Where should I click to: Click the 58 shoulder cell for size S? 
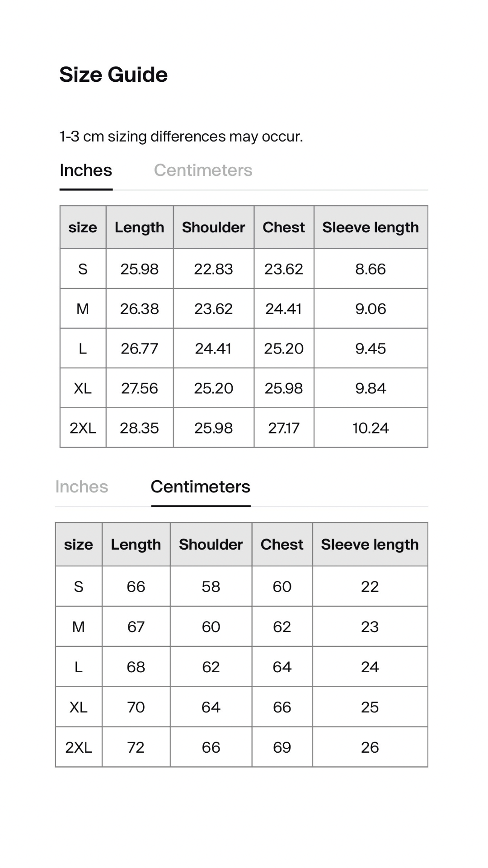(x=211, y=586)
